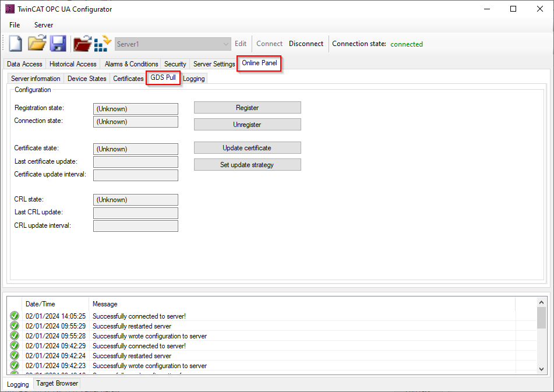
Task: Click the blue blocks arrow toolbar icon
Action: (x=103, y=44)
